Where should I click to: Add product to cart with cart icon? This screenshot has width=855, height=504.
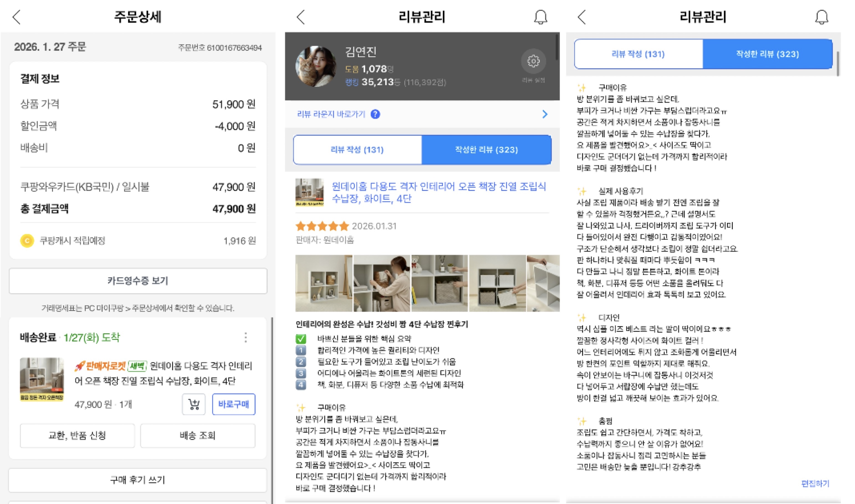tap(194, 404)
